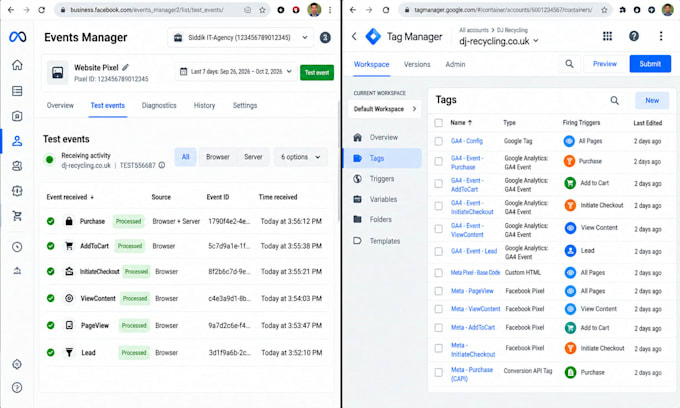This screenshot has height=408, width=680.
Task: Open the three-dot menu in Tag Manager header
Action: coord(661,36)
